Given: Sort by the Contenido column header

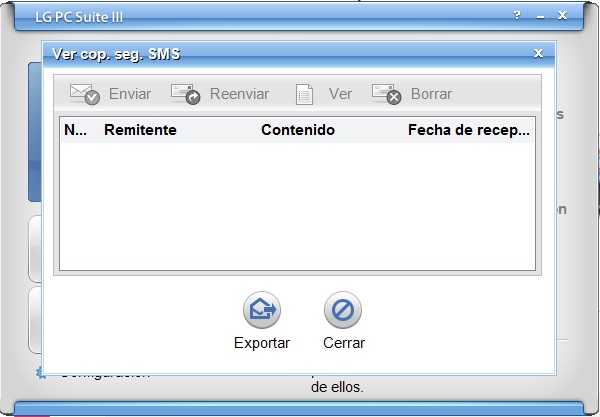Looking at the screenshot, I should pos(298,130).
